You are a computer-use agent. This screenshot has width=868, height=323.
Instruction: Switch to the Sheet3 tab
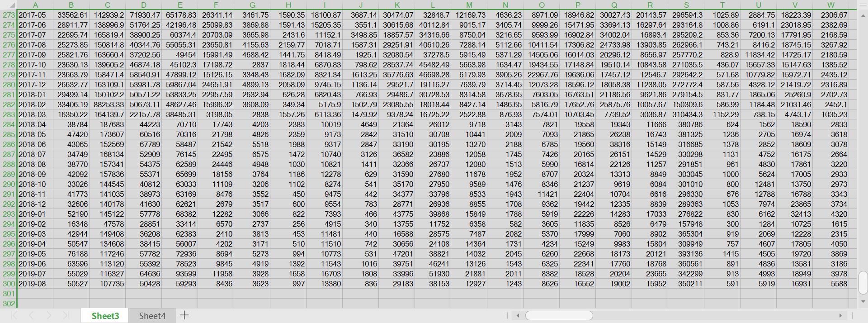[x=105, y=316]
